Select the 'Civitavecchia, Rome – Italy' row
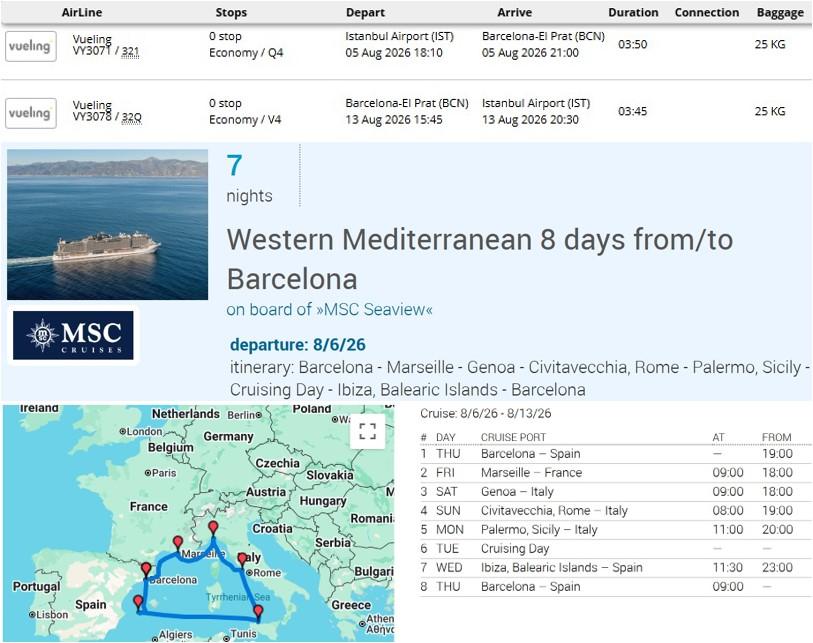Viewport: 813px width, 643px height. pos(615,511)
